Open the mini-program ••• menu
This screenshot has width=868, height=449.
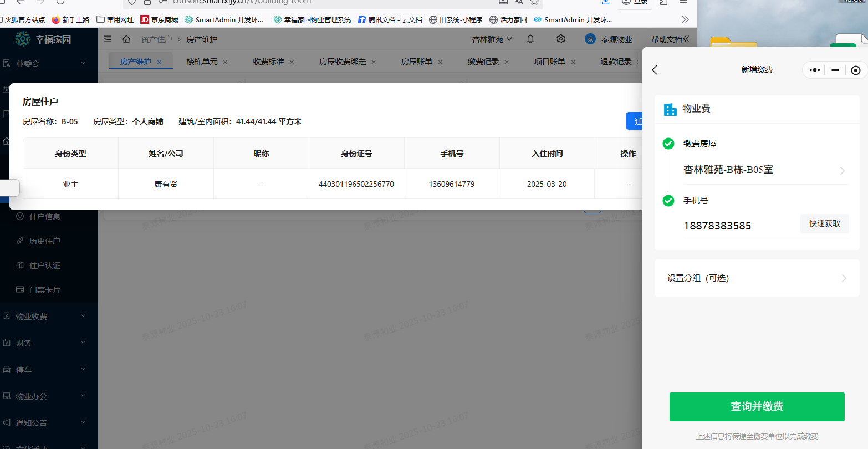click(x=814, y=70)
